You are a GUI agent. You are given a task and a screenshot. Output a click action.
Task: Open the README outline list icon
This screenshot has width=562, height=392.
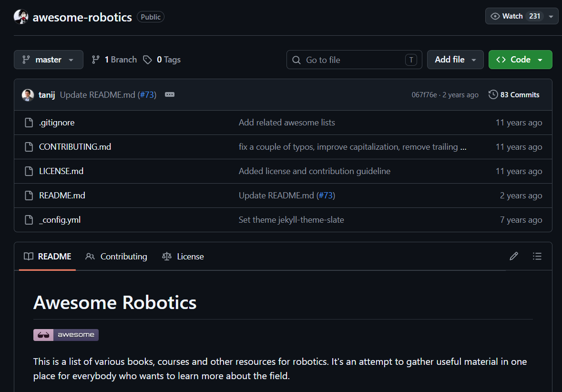[x=537, y=256]
